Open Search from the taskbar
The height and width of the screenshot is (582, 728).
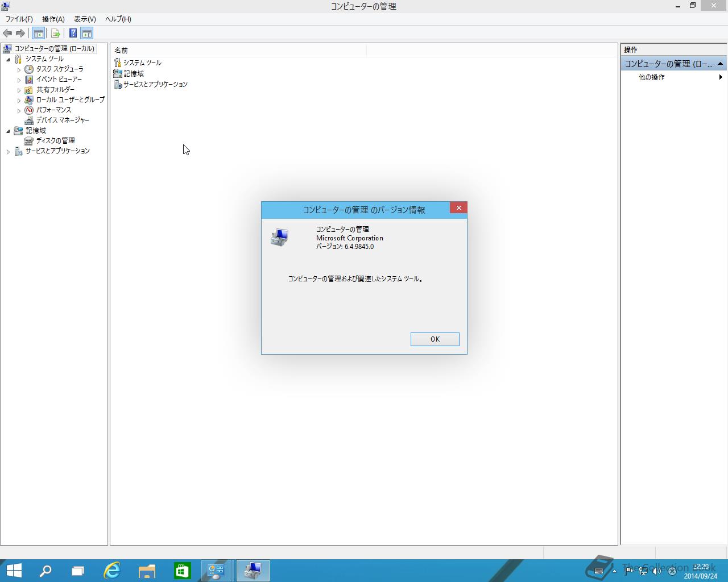point(45,571)
